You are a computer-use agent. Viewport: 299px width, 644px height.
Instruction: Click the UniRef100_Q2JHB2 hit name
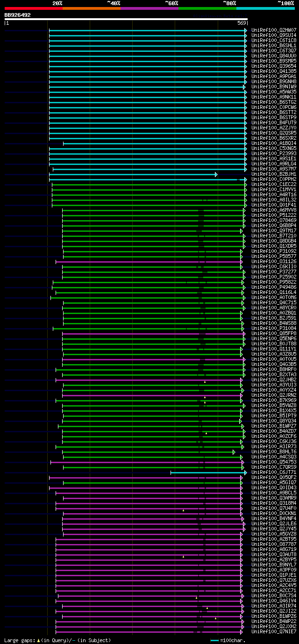pyautogui.click(x=274, y=380)
